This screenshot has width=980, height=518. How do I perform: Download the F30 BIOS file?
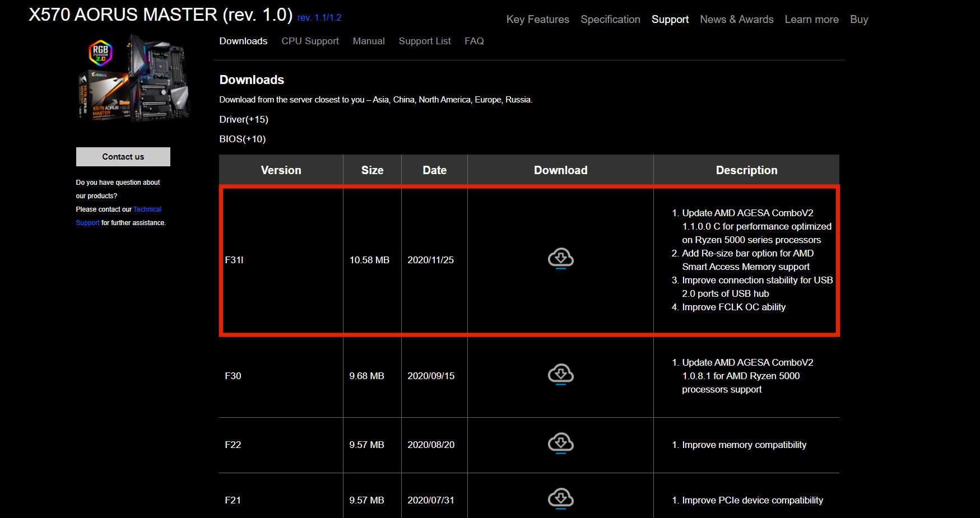560,375
